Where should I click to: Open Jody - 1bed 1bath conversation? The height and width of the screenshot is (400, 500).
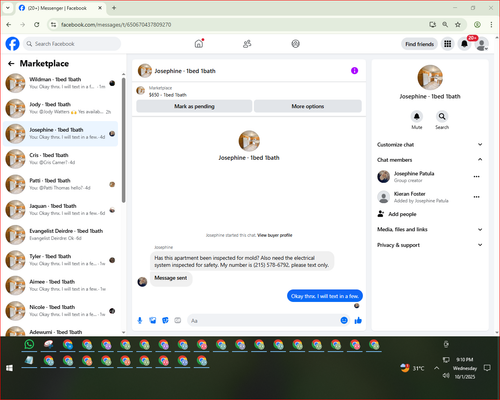click(61, 108)
